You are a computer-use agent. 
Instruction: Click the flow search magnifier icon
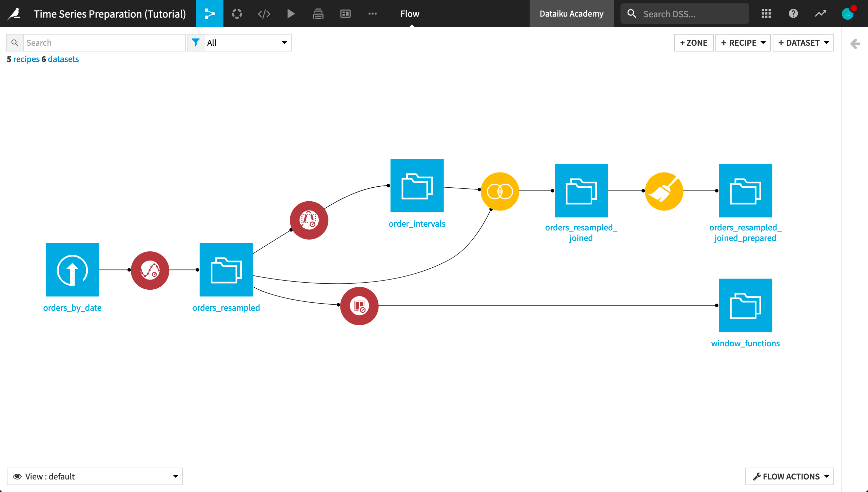[x=15, y=43]
